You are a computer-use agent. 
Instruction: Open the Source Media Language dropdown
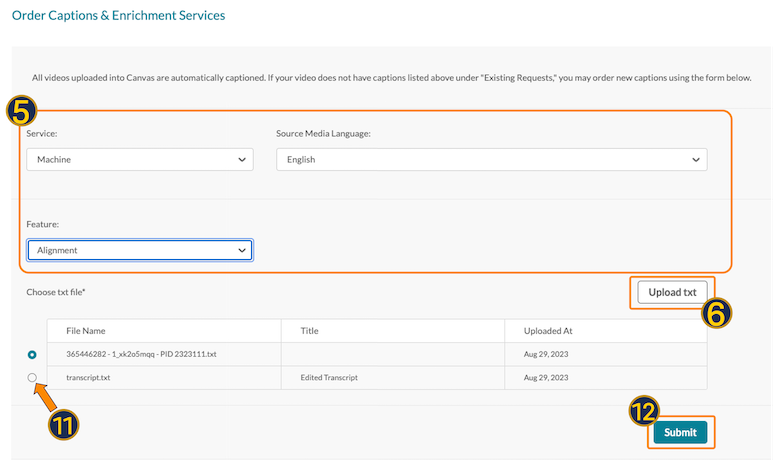tap(492, 159)
